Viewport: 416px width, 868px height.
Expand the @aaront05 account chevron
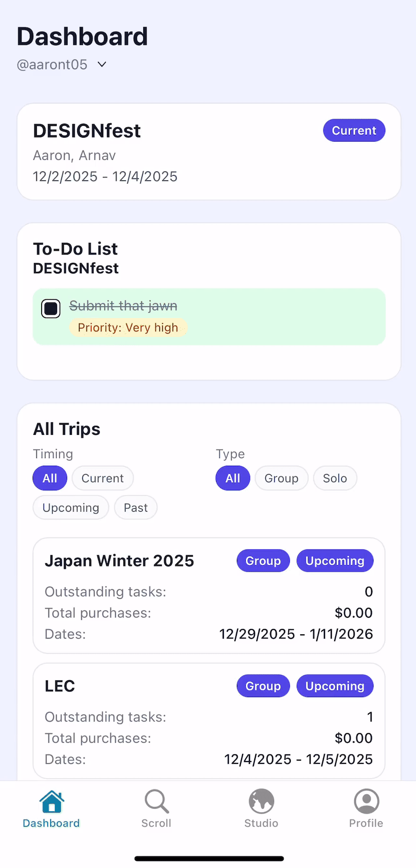coord(102,64)
